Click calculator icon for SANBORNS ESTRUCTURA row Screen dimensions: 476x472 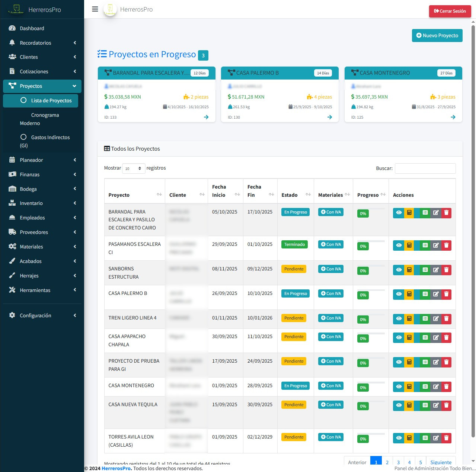(x=409, y=270)
